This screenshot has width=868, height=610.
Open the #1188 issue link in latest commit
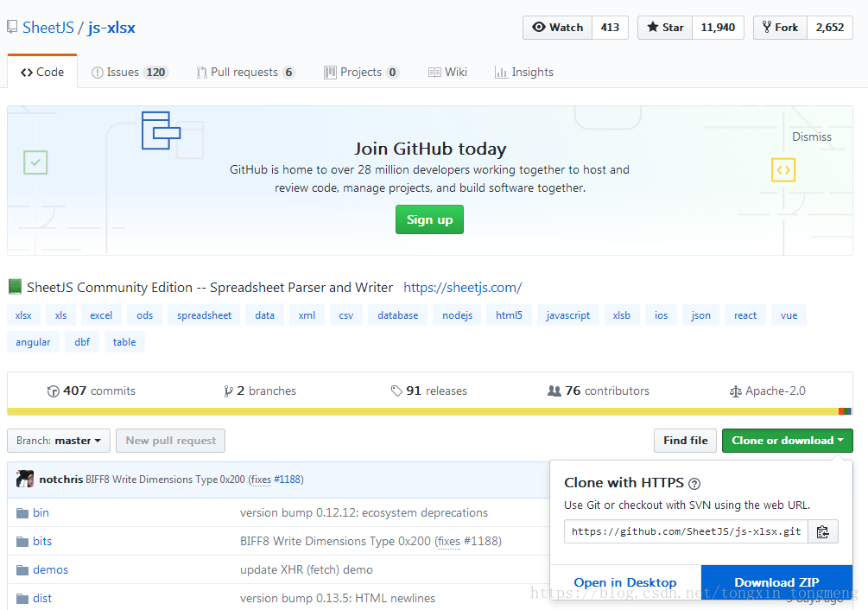point(288,480)
